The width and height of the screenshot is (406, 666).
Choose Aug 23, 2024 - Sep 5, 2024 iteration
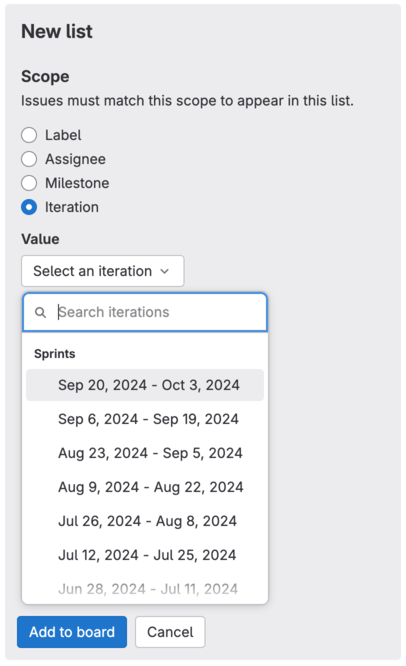click(145, 453)
